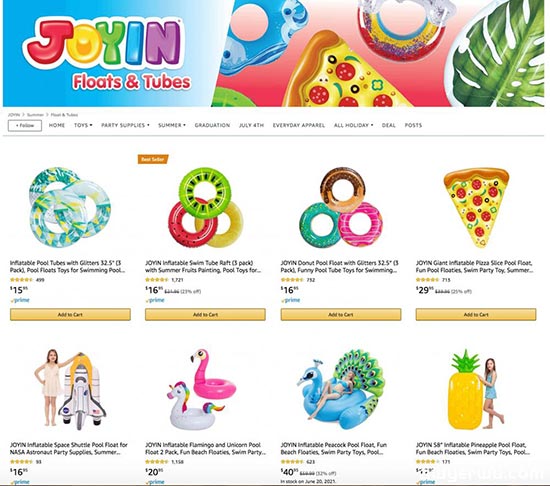Add the pizza slice float to cart
The height and width of the screenshot is (486, 550).
tap(476, 315)
